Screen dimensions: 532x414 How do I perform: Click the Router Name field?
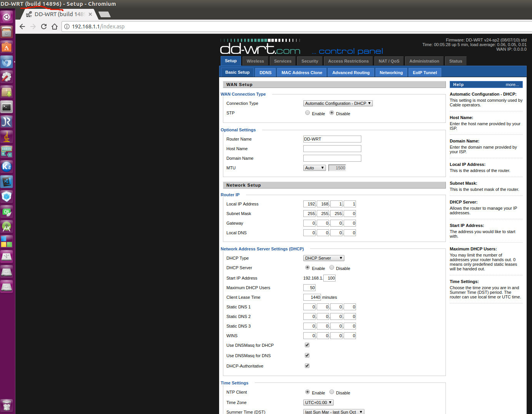pyautogui.click(x=332, y=139)
